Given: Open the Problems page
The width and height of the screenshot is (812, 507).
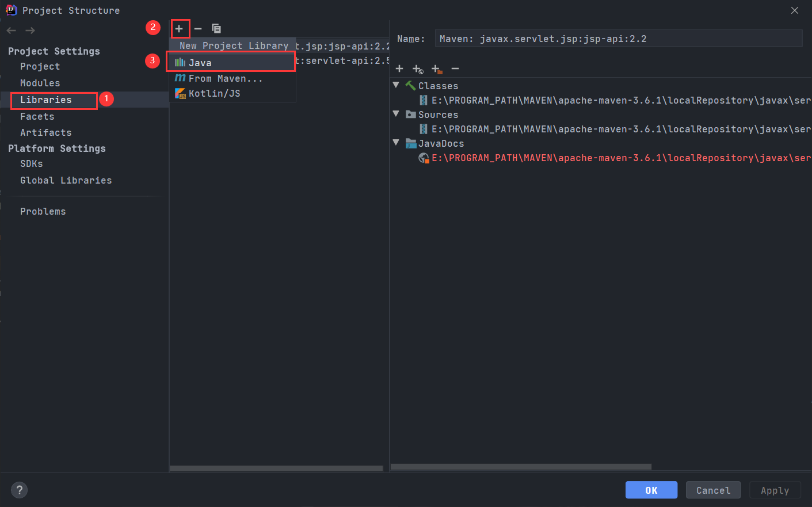Looking at the screenshot, I should tap(43, 211).
